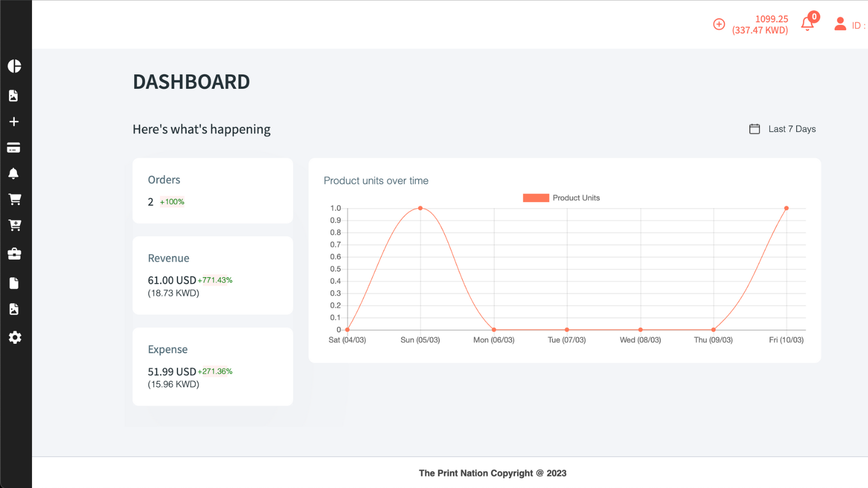Open the briefcase icon in sidebar

coord(14,254)
